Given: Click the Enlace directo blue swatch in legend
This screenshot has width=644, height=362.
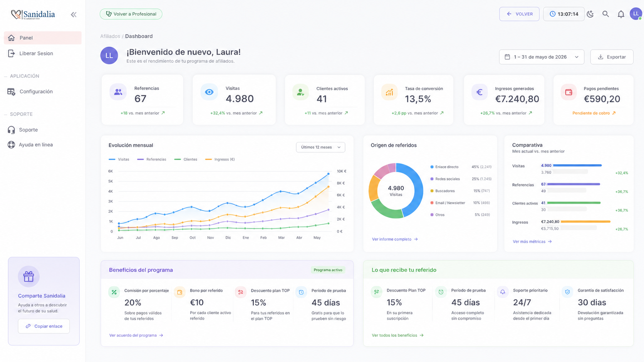Looking at the screenshot, I should (x=432, y=167).
